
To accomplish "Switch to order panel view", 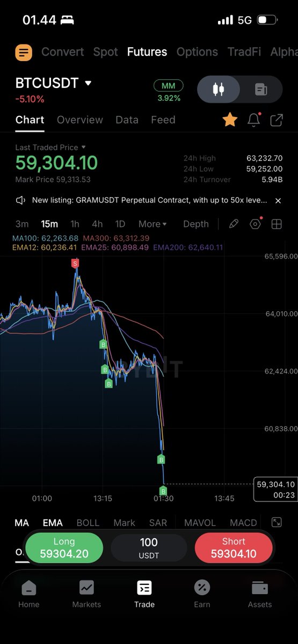I will point(261,89).
